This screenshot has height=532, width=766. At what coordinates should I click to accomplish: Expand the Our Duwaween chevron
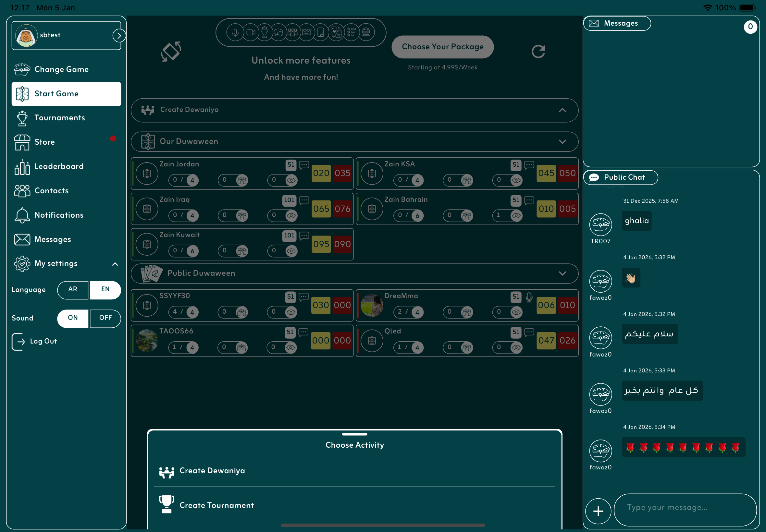(x=562, y=142)
